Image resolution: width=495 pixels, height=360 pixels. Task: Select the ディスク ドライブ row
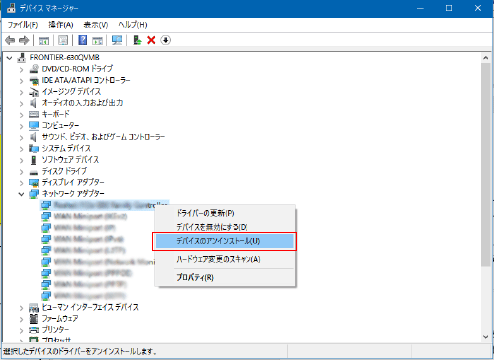[64, 171]
